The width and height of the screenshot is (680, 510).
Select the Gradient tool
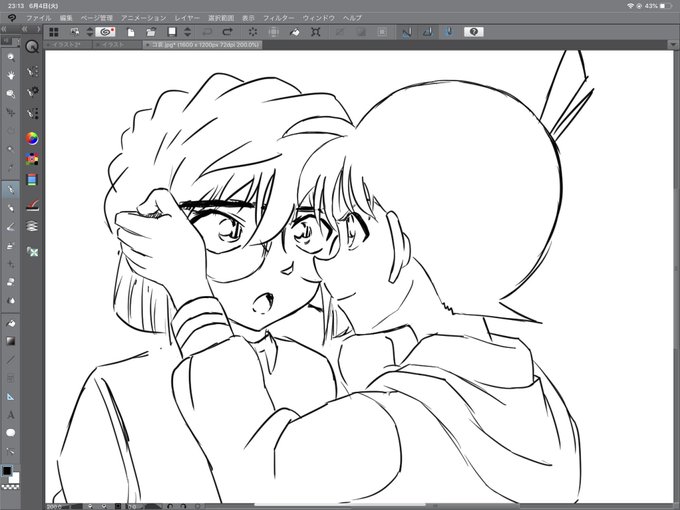pyautogui.click(x=10, y=341)
